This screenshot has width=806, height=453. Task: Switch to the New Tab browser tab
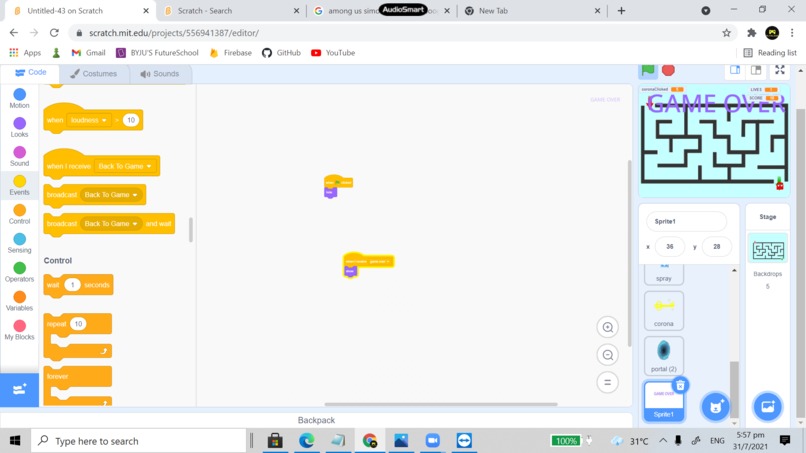[532, 11]
